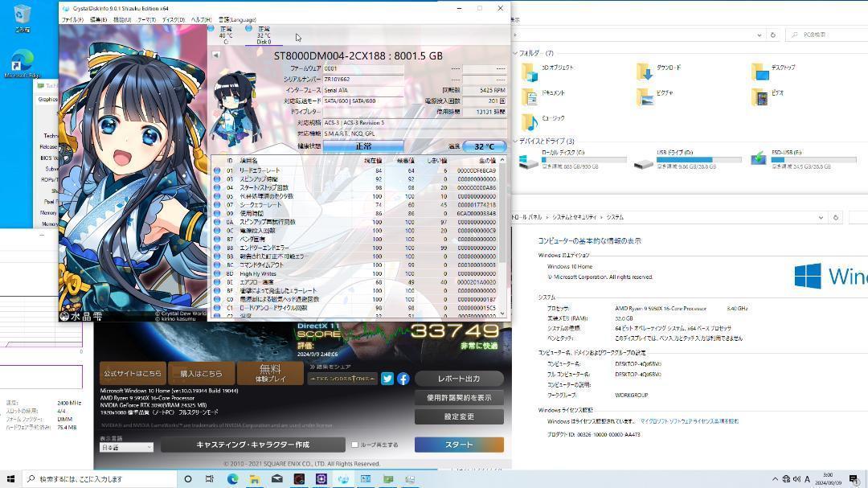Screen dimensions: 868x488
Task: Open the 編集(E) menu in CrystalDiskInfo
Action: click(99, 19)
